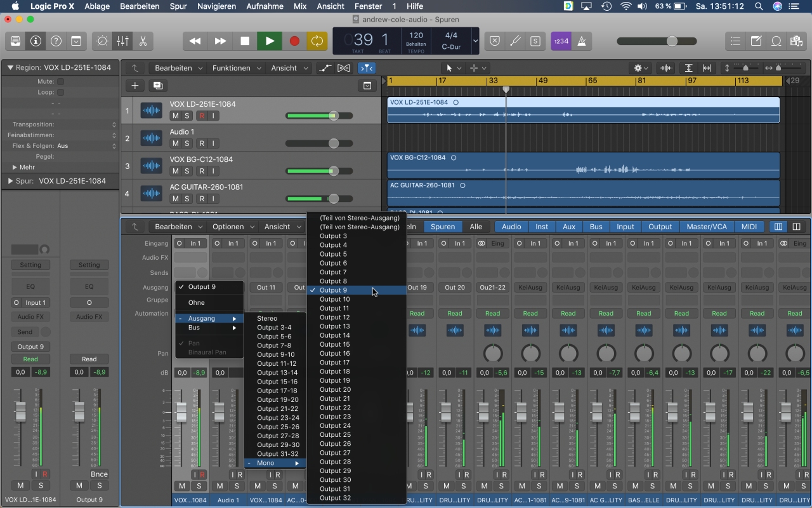Expand the Spur inspector section
Viewport: 812px width, 508px height.
click(x=11, y=181)
